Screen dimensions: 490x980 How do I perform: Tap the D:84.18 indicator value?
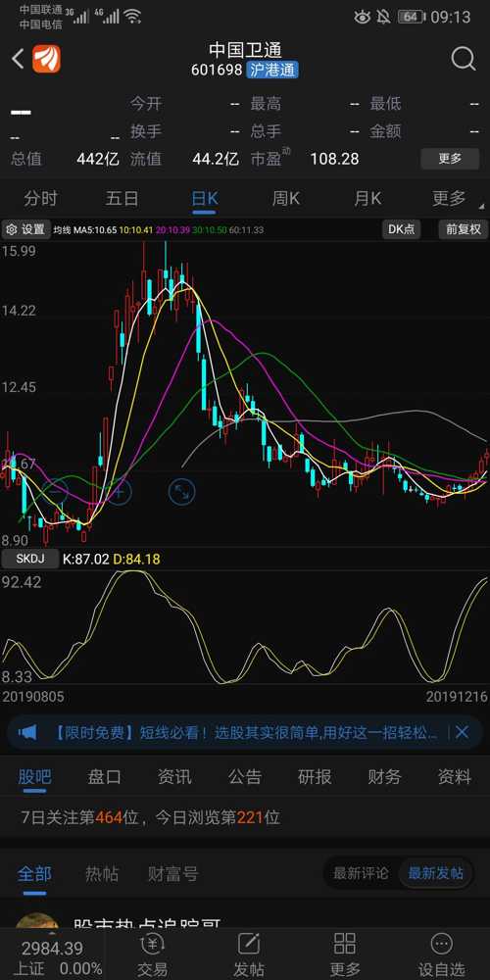point(136,559)
